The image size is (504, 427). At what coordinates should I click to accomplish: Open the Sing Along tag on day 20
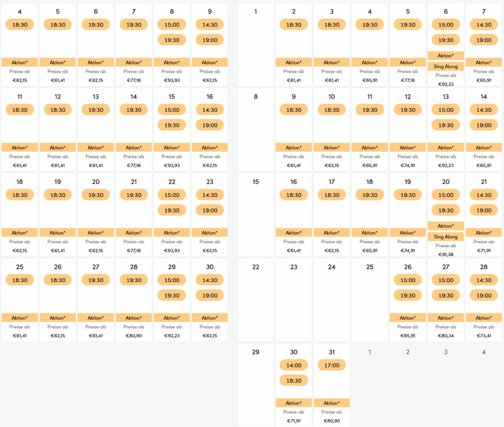pos(446,237)
